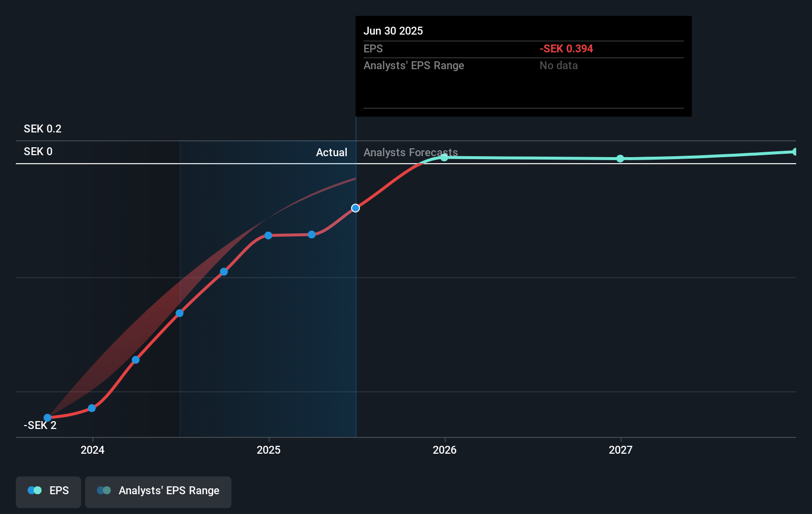
Task: Click the EPS legend color dot
Action: click(34, 490)
